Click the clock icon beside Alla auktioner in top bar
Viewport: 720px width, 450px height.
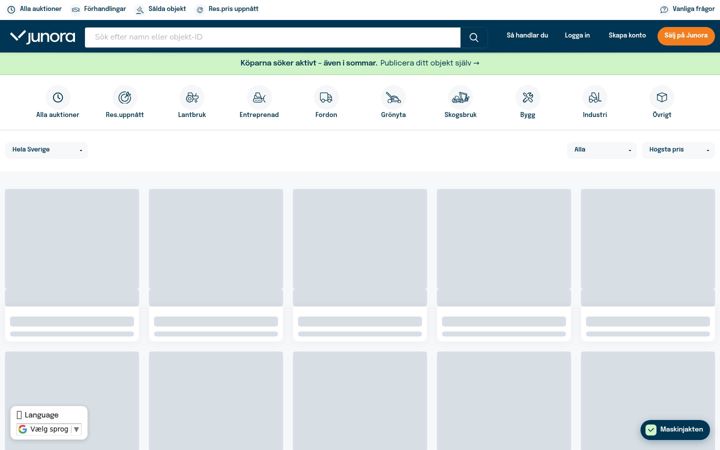point(11,10)
